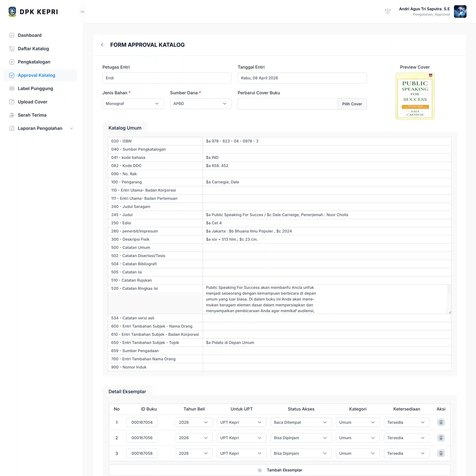
Task: Change Status Akses for row 1
Action: 301,422
